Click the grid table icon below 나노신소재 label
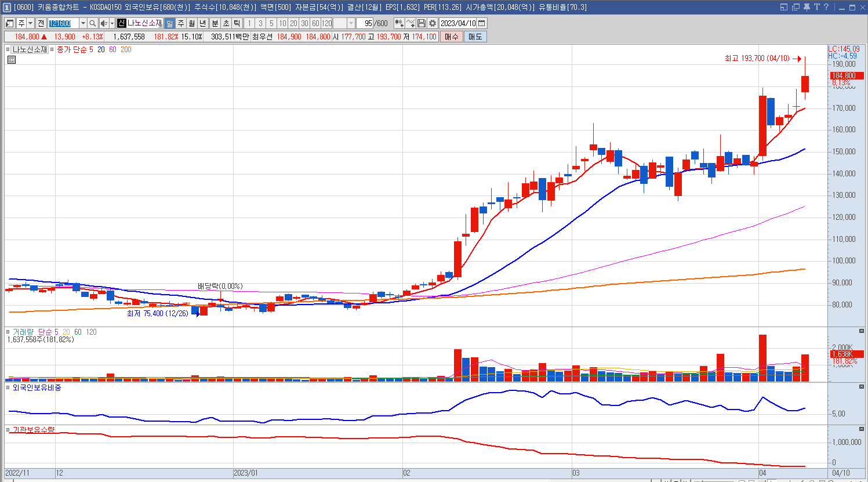The height and width of the screenshot is (482, 868). pyautogui.click(x=12, y=60)
